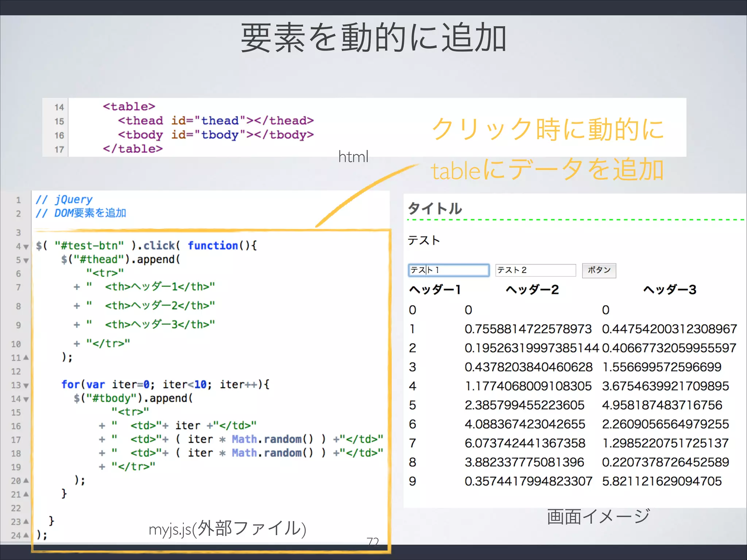Viewport: 747px width, 560px height.
Task: Click cell value 0.4378203840460628
Action: pos(529,367)
